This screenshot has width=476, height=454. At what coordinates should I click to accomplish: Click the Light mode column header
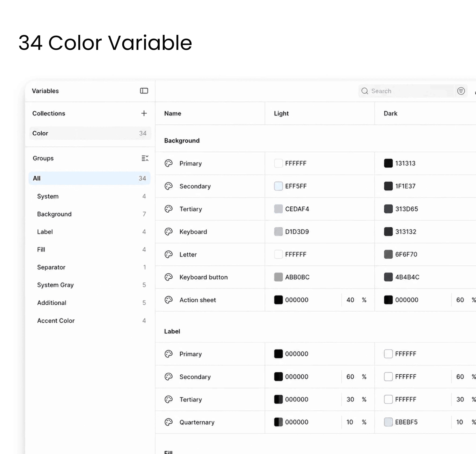coord(281,114)
